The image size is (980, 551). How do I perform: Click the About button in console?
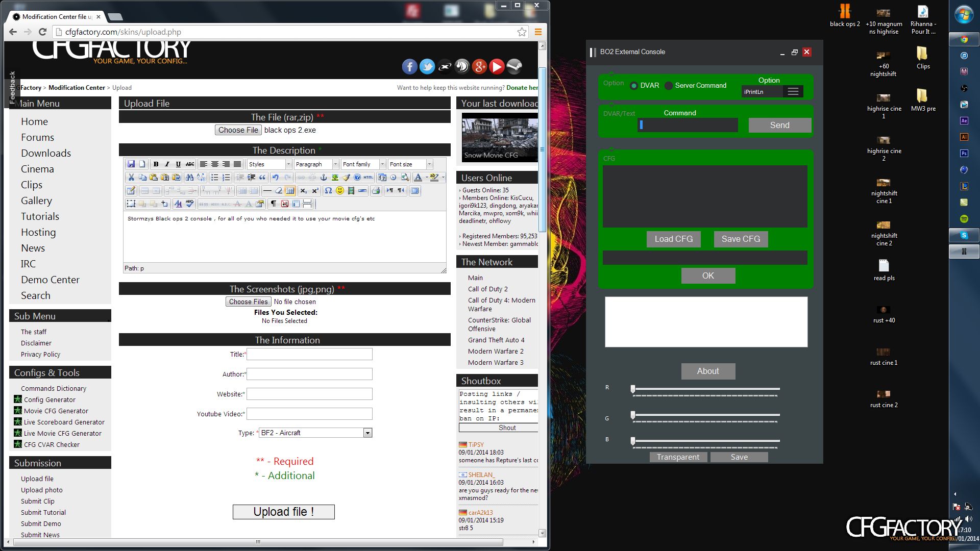(x=708, y=371)
